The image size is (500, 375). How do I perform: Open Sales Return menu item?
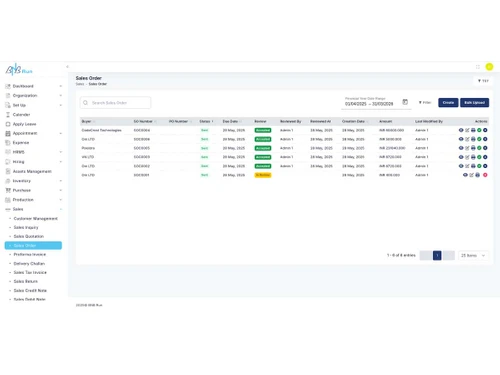coord(26,281)
